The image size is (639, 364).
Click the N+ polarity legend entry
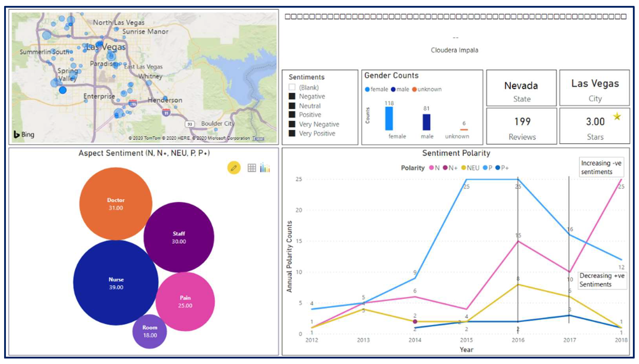(450, 168)
